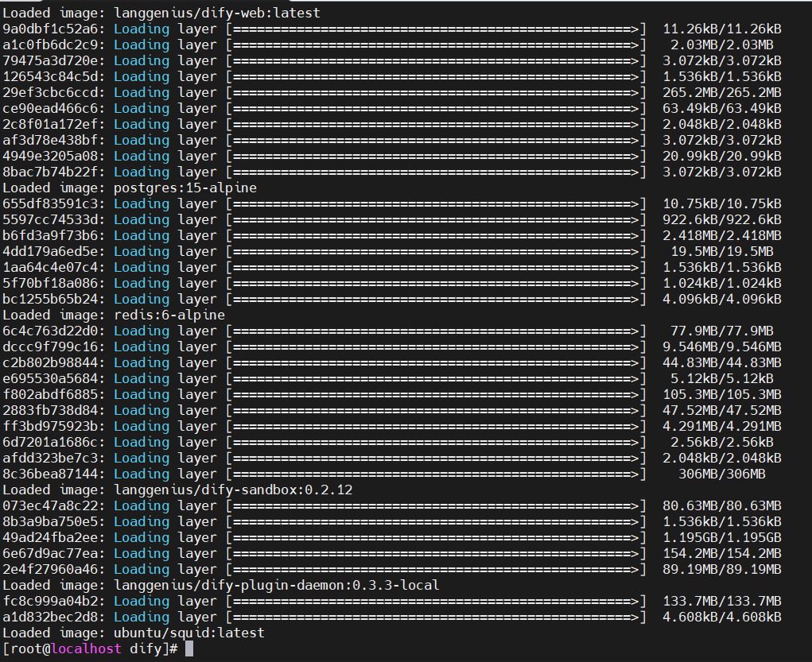
Task: Select layer hash 2e4f27960a46
Action: click(x=50, y=569)
